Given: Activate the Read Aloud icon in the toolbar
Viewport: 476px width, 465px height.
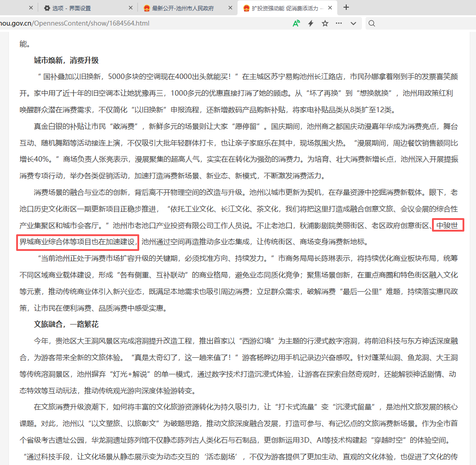Looking at the screenshot, I should (296, 23).
